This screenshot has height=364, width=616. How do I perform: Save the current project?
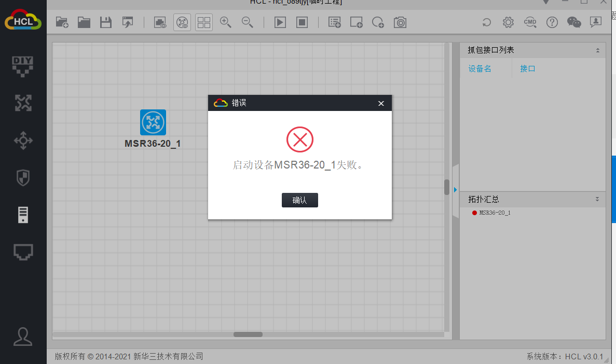(x=106, y=22)
